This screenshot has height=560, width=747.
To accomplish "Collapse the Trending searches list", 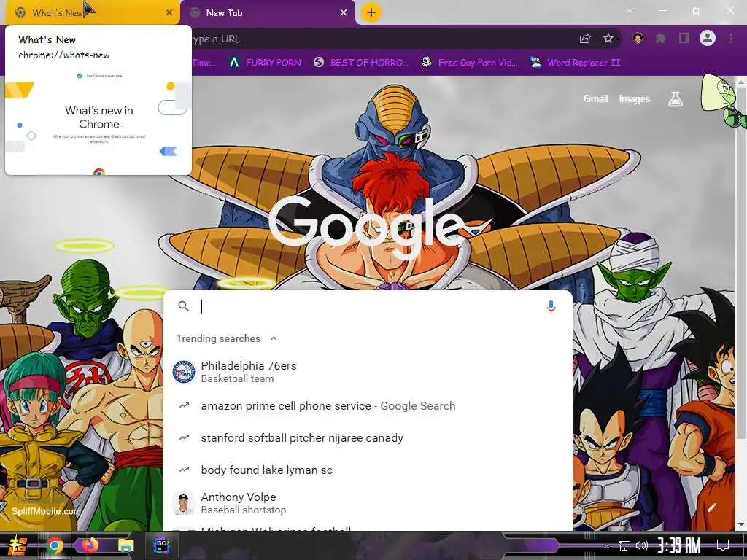I will pos(274,338).
